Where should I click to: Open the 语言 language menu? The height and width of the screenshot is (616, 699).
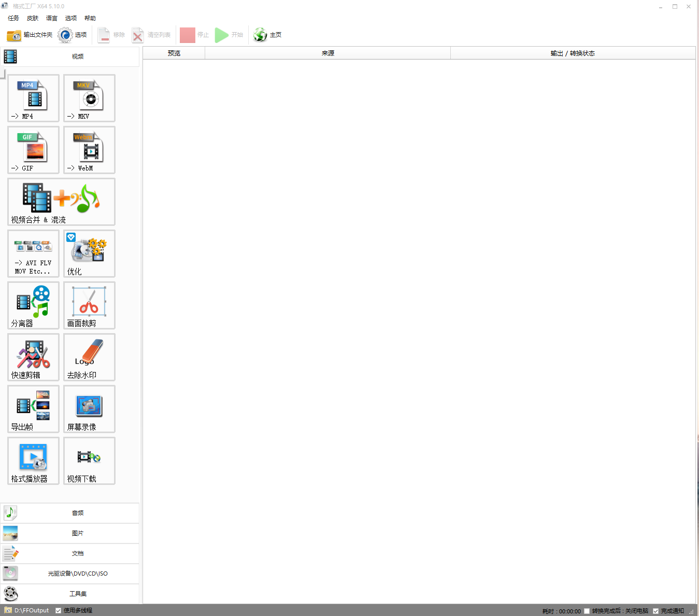pos(52,18)
